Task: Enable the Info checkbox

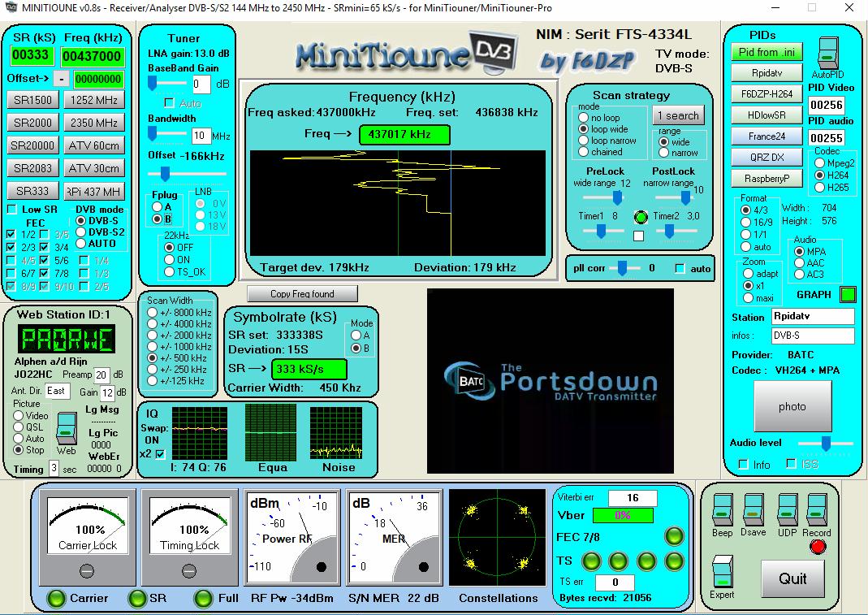Action: pos(744,465)
